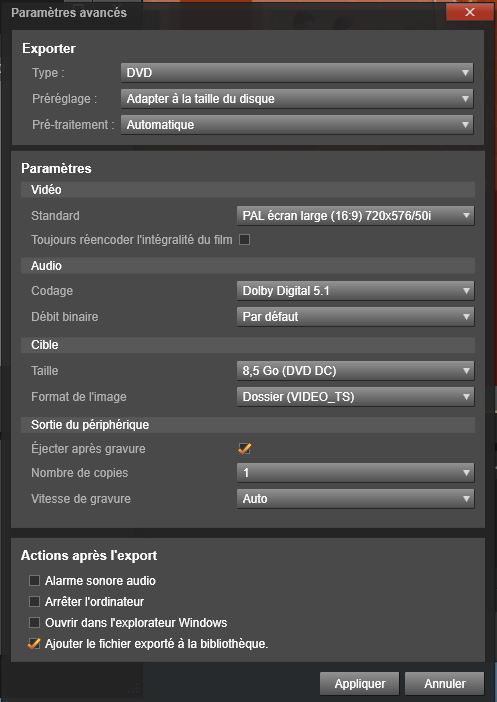Open the Codage Dolby Digital 5.1 dropdown
This screenshot has height=702, width=497.
coord(355,291)
